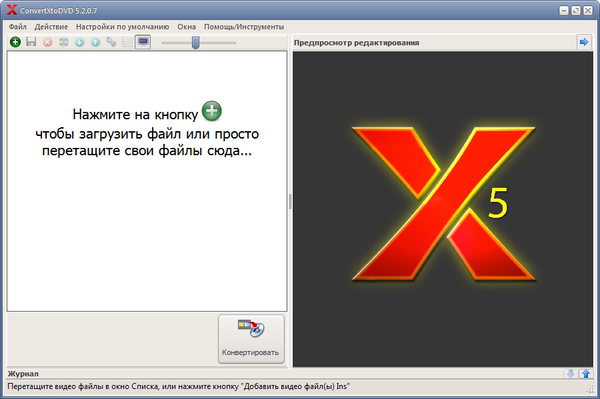
Task: Click the vertical splitter between list and preview
Action: tap(290, 202)
